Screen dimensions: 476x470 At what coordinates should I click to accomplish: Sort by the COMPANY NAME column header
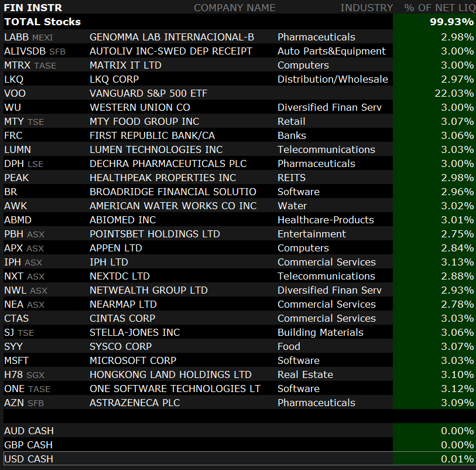tap(235, 8)
